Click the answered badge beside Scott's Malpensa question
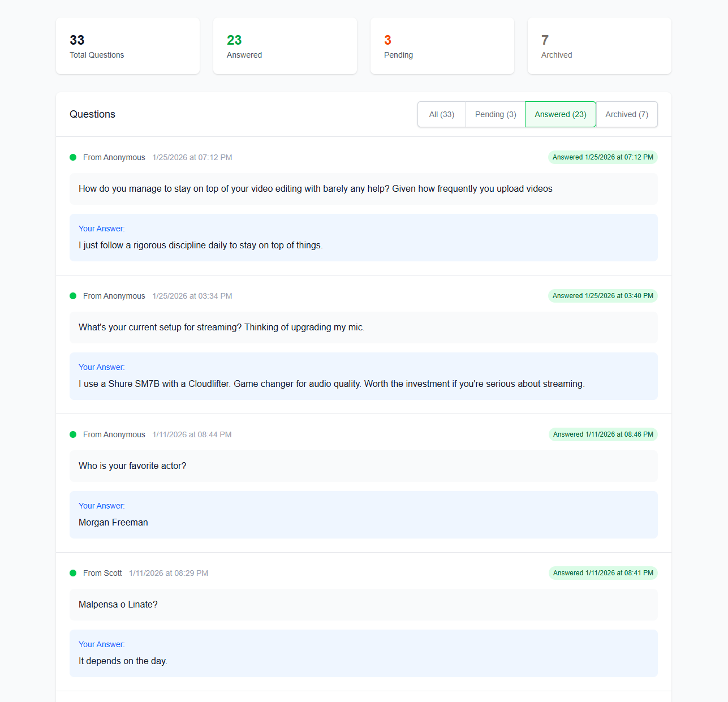Image resolution: width=728 pixels, height=702 pixels. pos(602,573)
